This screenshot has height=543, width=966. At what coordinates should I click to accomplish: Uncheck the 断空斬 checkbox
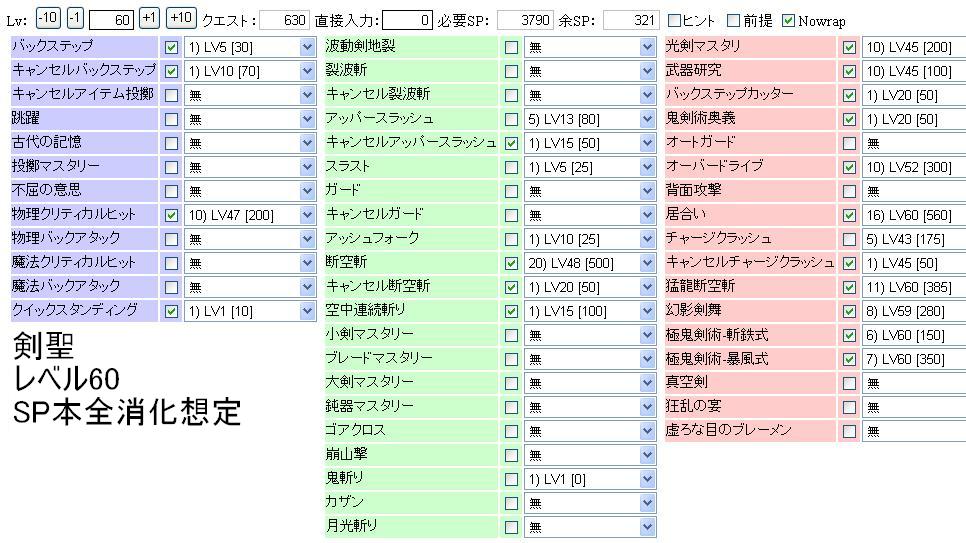click(x=511, y=264)
